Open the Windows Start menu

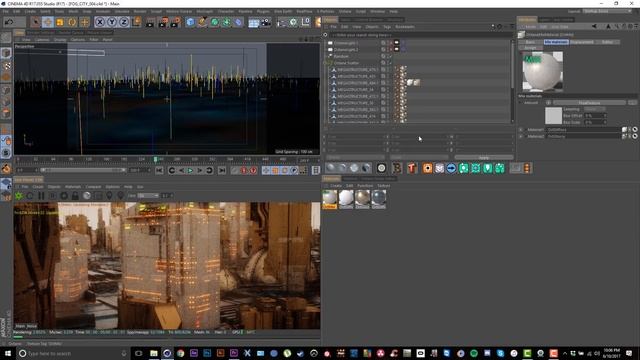click(7, 353)
